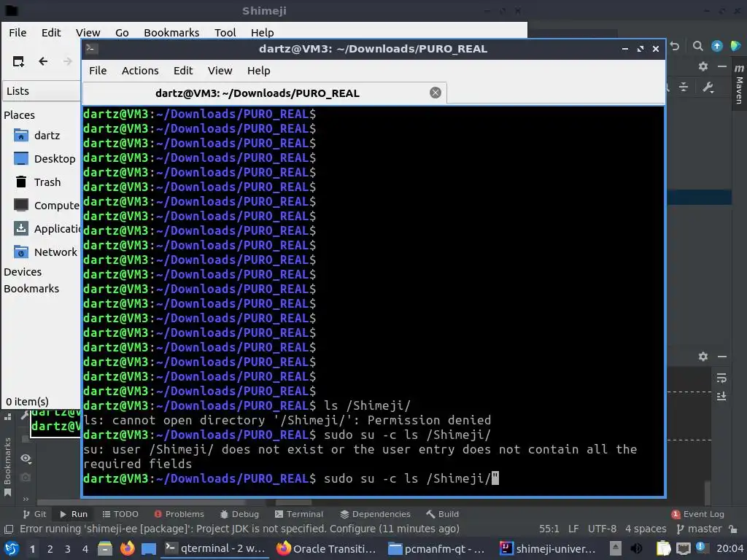Open the vertical Bookmarks tool window tab

(x=7, y=467)
